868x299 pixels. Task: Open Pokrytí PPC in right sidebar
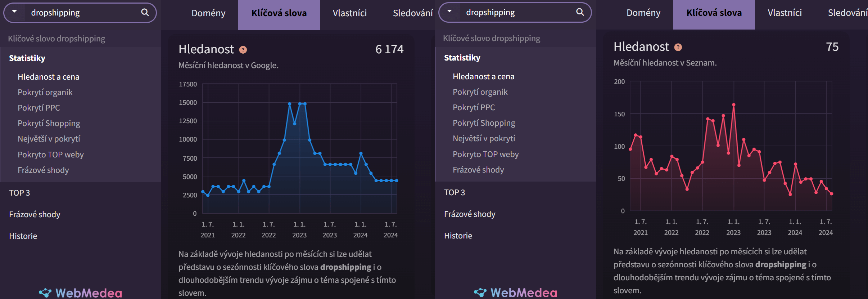(474, 107)
